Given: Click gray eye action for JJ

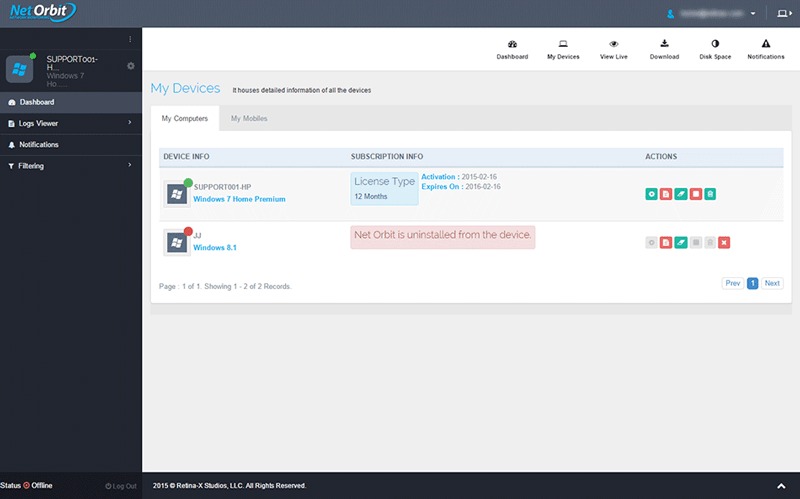Looking at the screenshot, I should point(651,242).
